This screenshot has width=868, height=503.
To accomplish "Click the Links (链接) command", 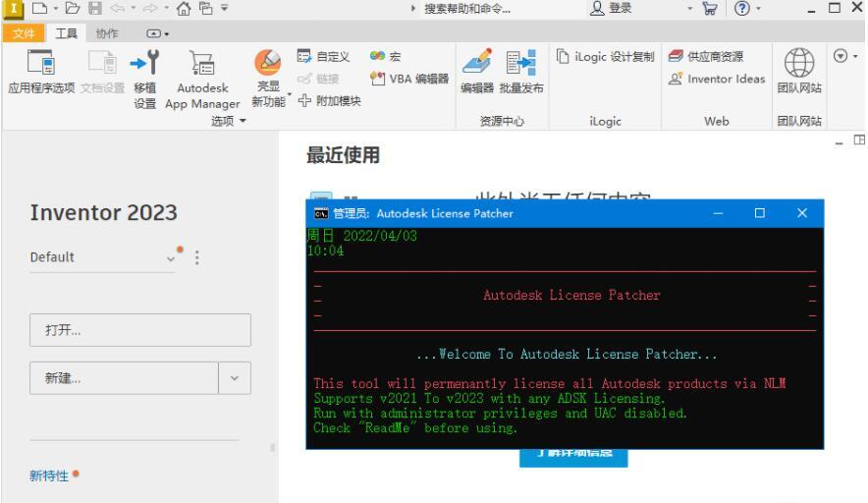I will (318, 79).
